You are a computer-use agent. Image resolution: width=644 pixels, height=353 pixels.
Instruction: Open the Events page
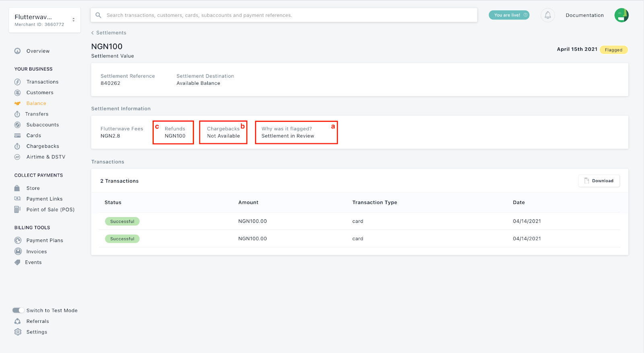pyautogui.click(x=33, y=263)
